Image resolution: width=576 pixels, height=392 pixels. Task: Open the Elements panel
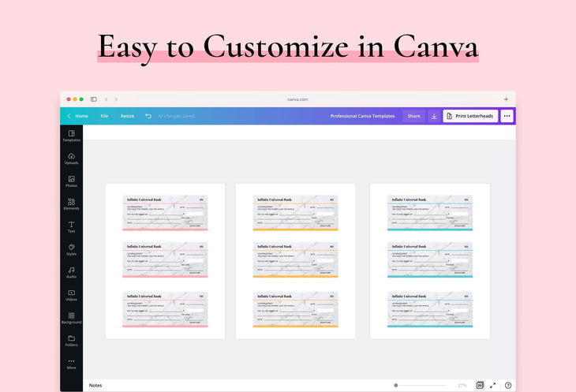(x=71, y=203)
